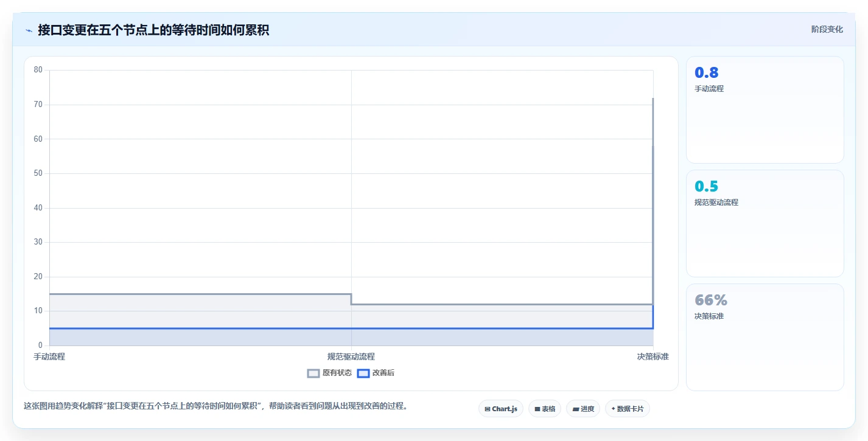This screenshot has width=868, height=441.
Task: Click the 阶段变化 label in header
Action: tap(827, 29)
